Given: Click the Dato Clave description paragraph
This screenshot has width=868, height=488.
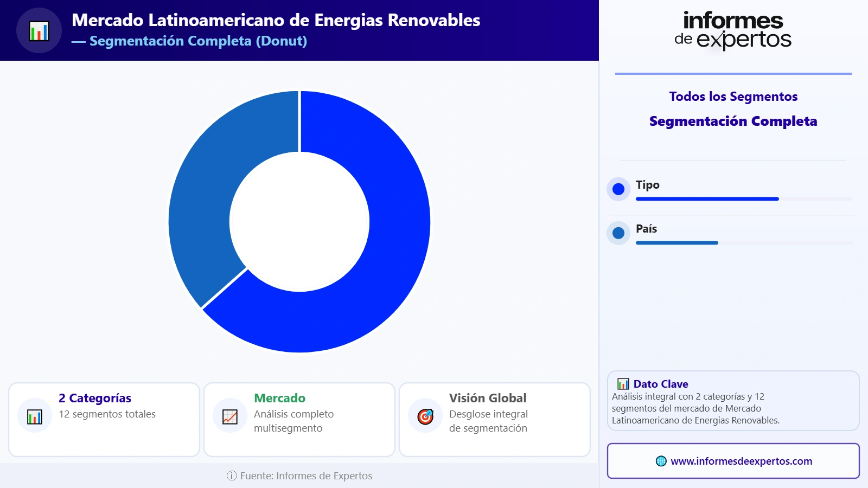Looking at the screenshot, I should (x=695, y=408).
